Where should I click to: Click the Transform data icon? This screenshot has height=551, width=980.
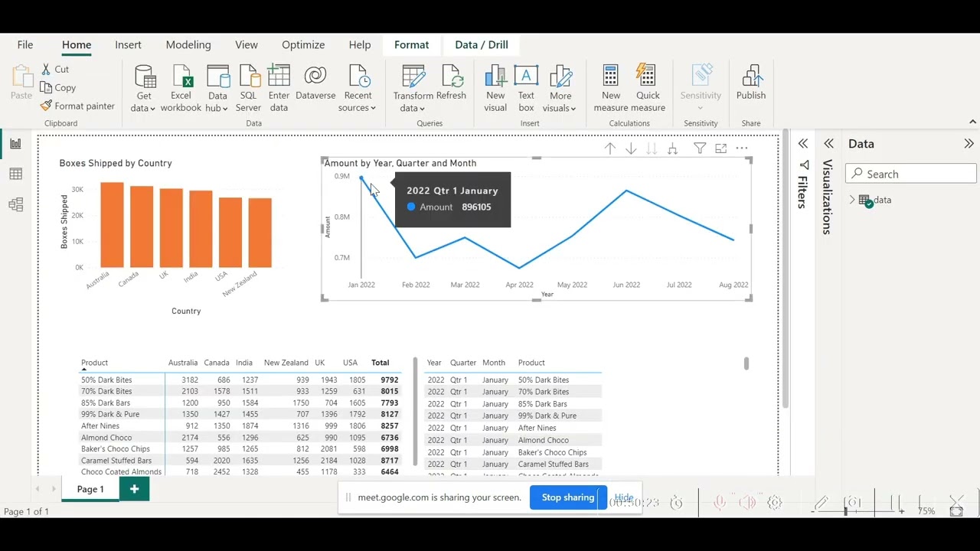[413, 77]
